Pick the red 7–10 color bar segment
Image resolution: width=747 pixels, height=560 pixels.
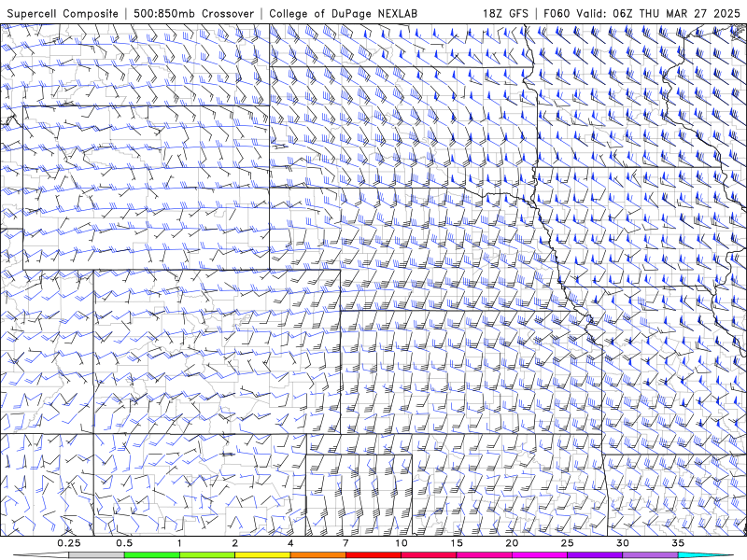click(373, 555)
